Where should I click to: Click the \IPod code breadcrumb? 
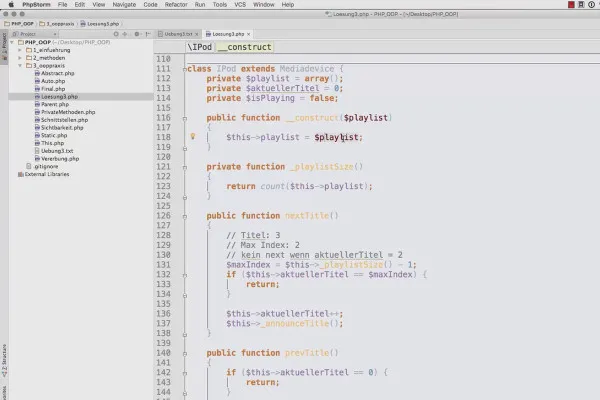pyautogui.click(x=199, y=47)
